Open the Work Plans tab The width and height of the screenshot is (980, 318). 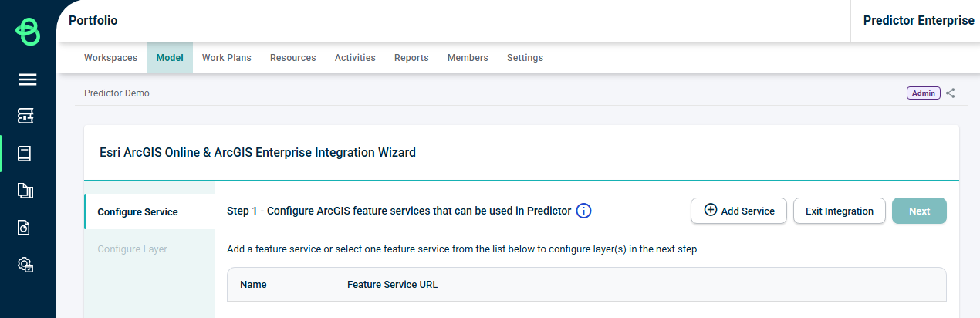pyautogui.click(x=227, y=58)
